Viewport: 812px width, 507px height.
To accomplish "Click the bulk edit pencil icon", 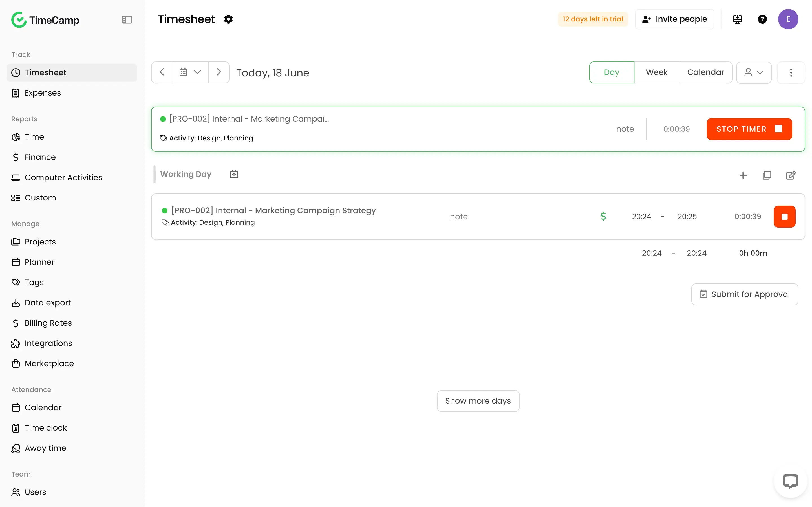I will [x=791, y=175].
